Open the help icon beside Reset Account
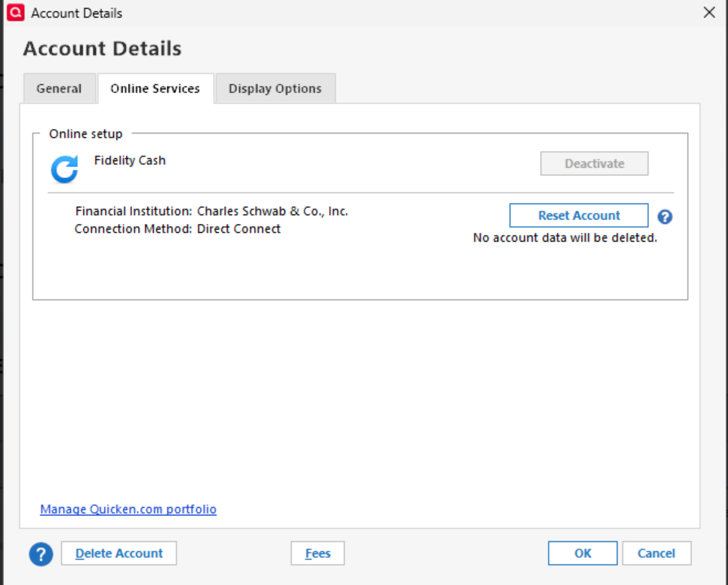 [x=665, y=217]
